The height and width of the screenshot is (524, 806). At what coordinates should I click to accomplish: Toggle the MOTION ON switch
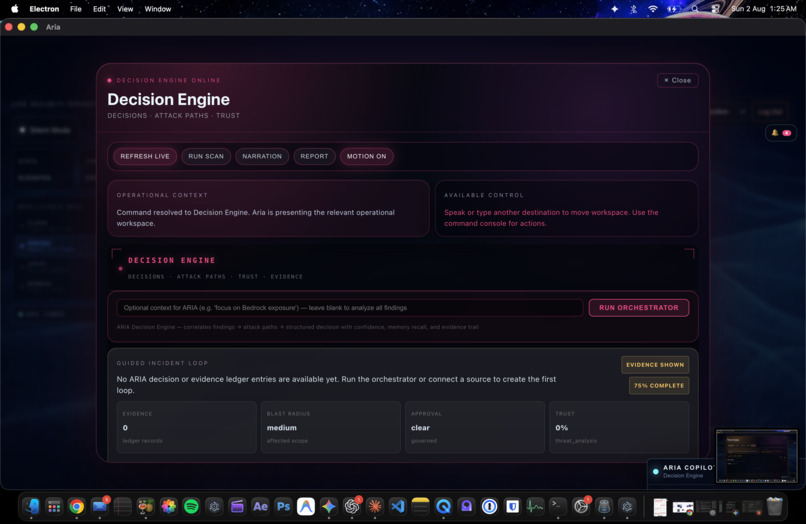[367, 156]
